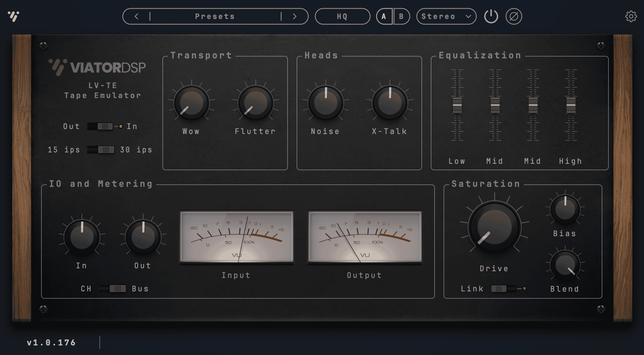Click the Bias knob
Image resolution: width=644 pixels, height=355 pixels.
[x=565, y=210]
